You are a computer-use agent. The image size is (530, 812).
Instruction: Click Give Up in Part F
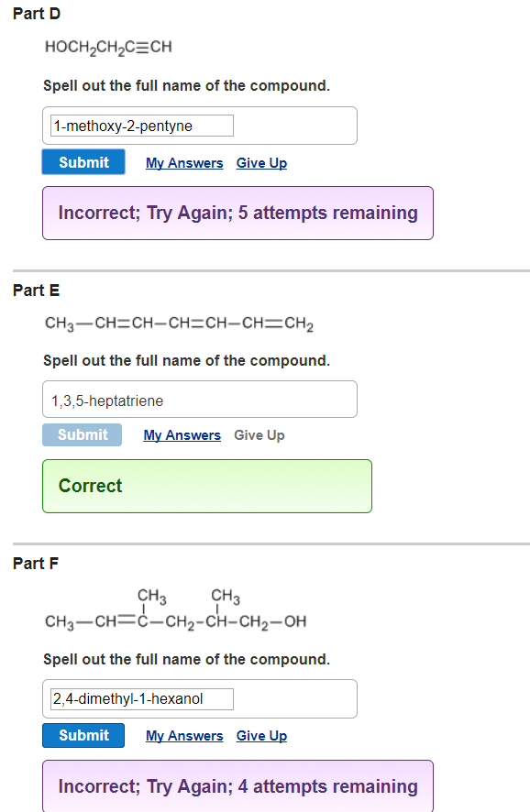(261, 736)
